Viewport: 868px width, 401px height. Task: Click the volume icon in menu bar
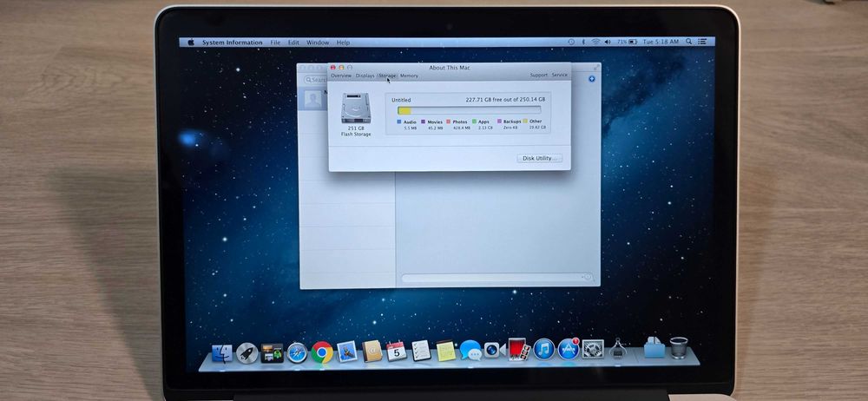(x=608, y=42)
